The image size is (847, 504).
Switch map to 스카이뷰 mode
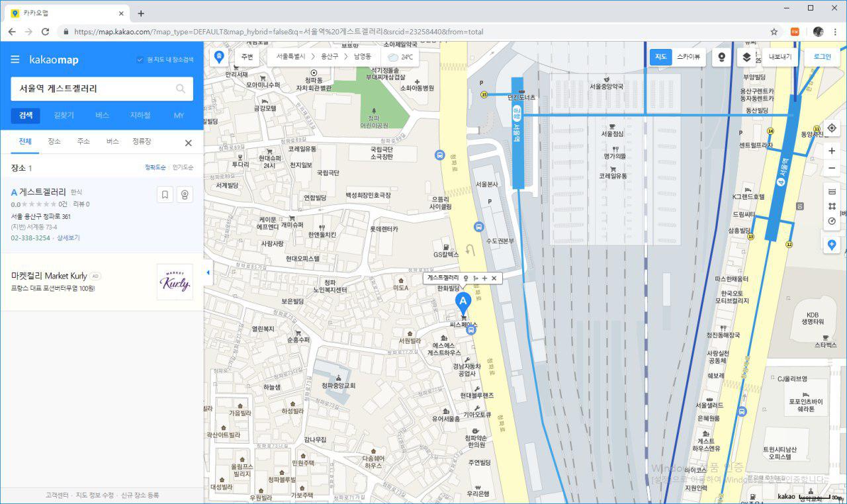pyautogui.click(x=688, y=57)
